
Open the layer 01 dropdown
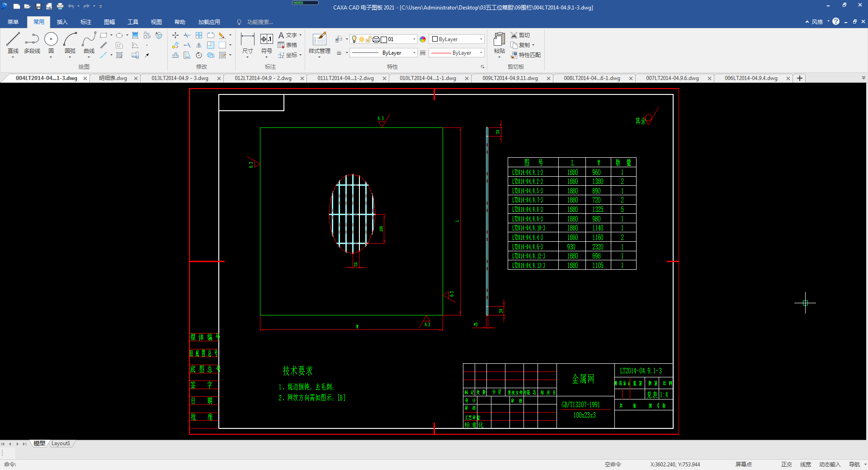(384, 39)
